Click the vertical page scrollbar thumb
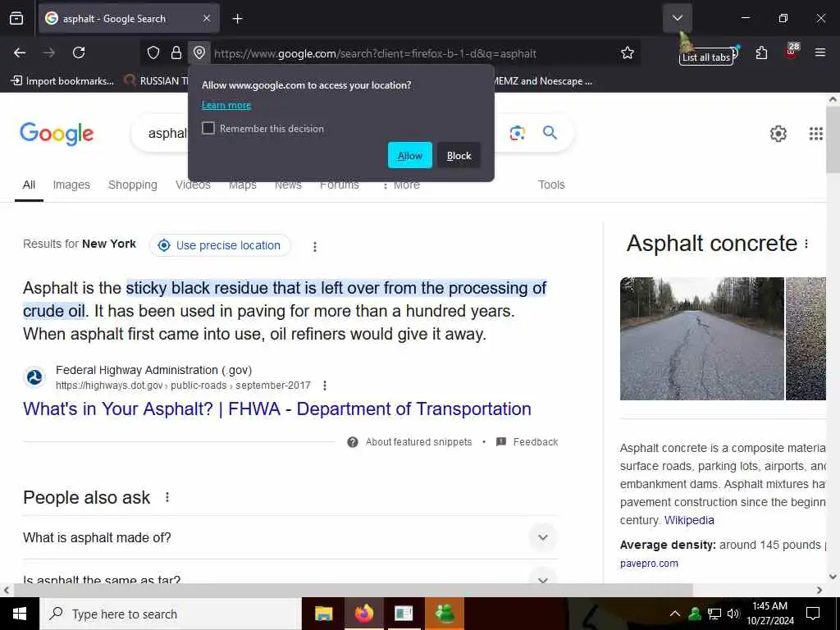 (x=833, y=139)
